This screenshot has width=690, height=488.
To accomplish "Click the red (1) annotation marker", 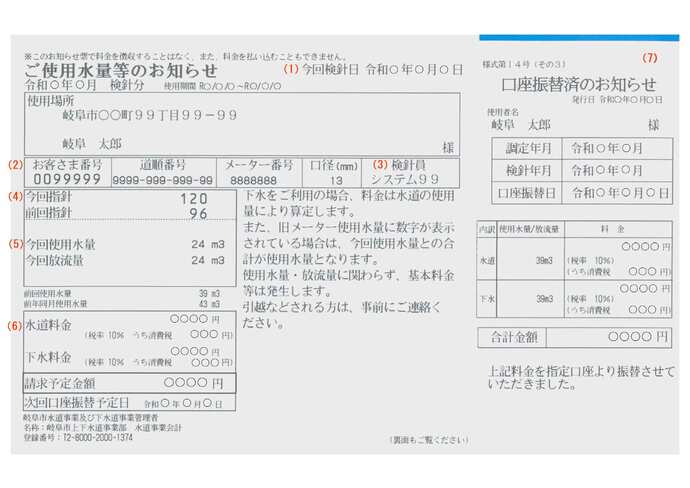I will point(291,69).
